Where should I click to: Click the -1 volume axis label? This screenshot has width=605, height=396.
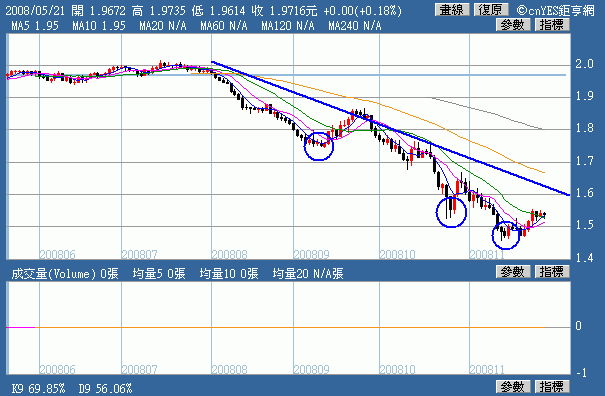(581, 373)
